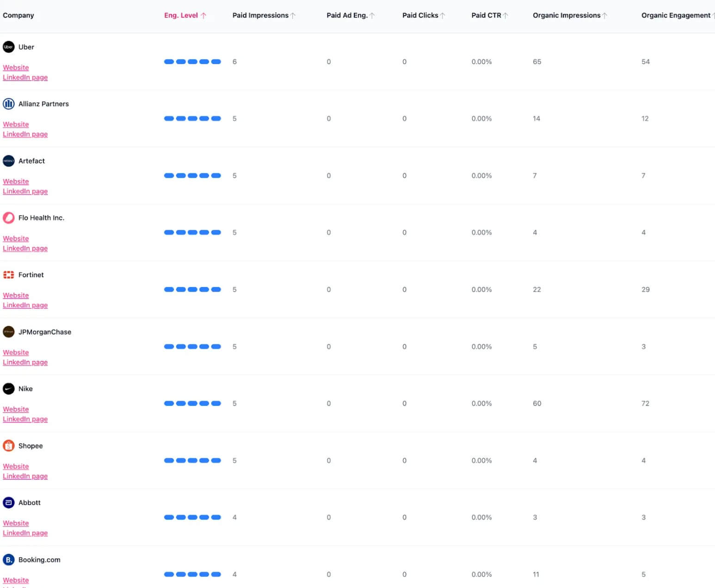The height and width of the screenshot is (588, 715).
Task: Click Uber's organic impressions value 65
Action: pyautogui.click(x=537, y=62)
